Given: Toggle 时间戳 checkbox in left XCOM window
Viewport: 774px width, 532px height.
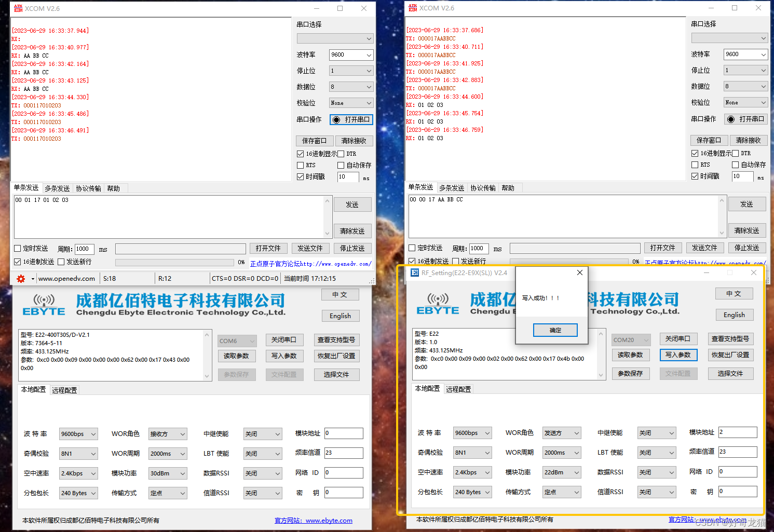Looking at the screenshot, I should click(x=300, y=176).
